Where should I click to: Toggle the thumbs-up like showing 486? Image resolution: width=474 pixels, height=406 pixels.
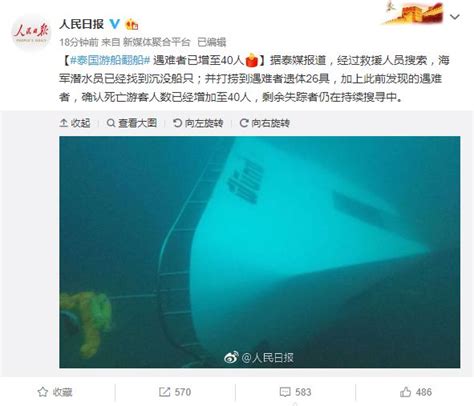tap(415, 392)
